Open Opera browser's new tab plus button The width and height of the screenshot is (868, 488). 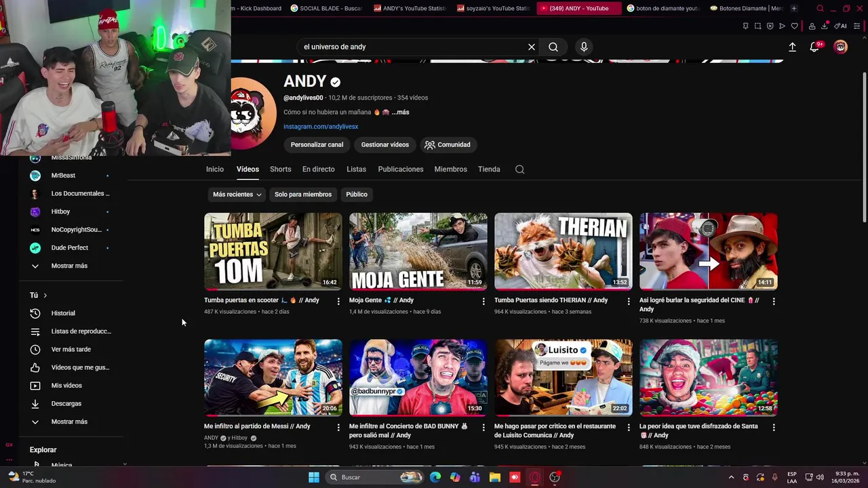[x=793, y=8]
